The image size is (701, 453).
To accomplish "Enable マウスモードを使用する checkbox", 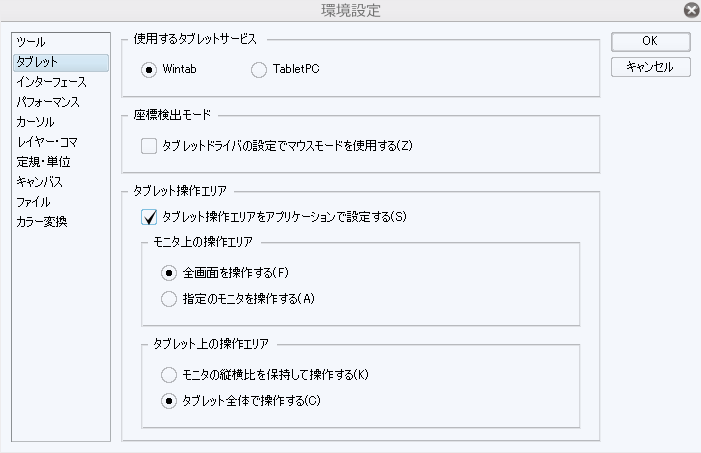I will point(150,146).
